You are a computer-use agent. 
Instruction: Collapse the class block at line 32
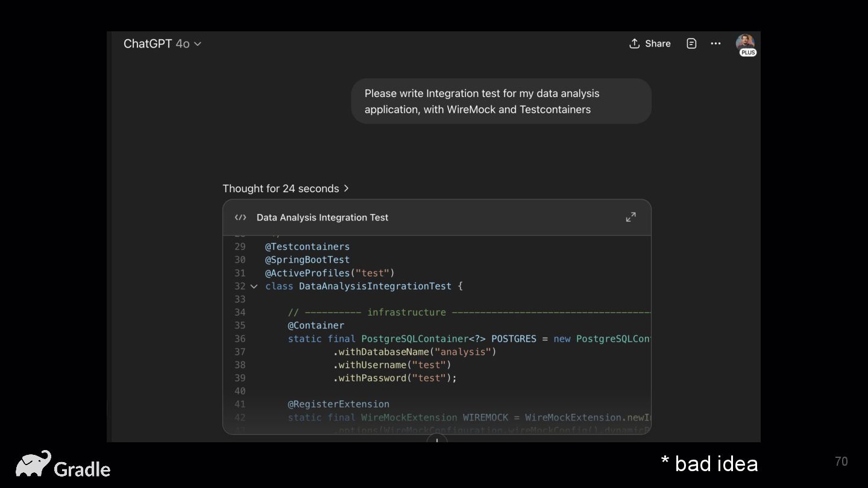[254, 286]
